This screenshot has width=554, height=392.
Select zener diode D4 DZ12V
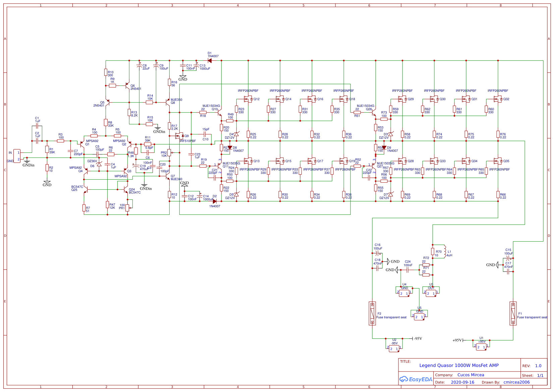[x=236, y=134]
